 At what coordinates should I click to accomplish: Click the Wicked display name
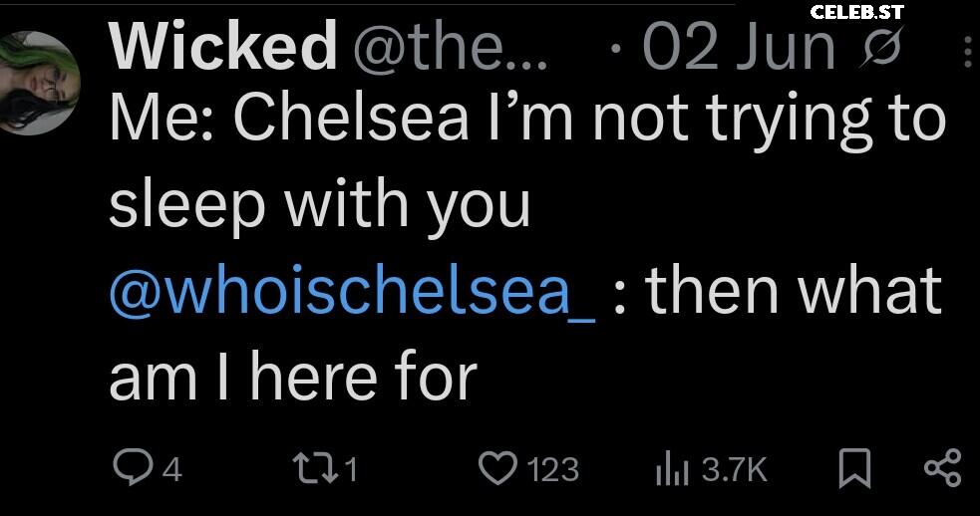coord(223,48)
